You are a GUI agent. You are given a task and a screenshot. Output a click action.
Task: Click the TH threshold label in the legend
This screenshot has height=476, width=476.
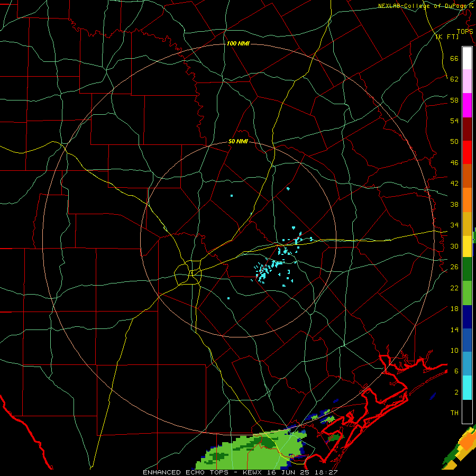pyautogui.click(x=454, y=413)
